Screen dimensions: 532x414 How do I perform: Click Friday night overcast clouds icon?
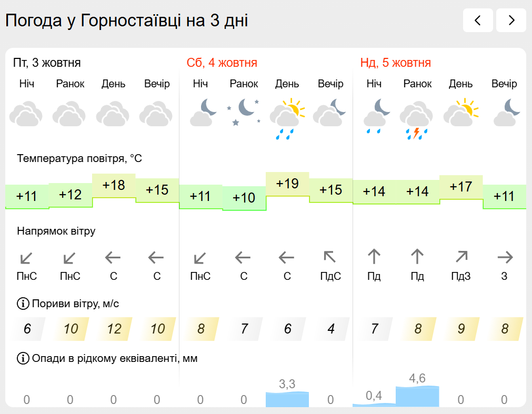point(26,114)
